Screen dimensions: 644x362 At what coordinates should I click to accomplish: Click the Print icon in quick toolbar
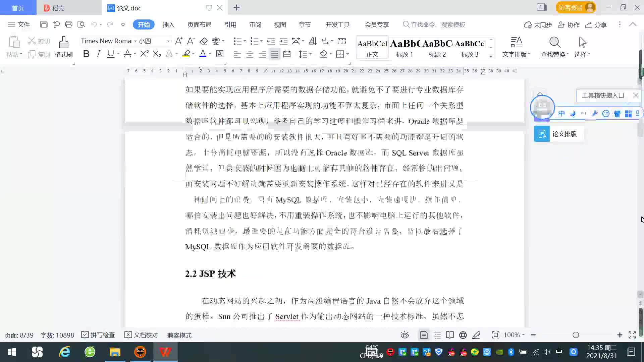[x=69, y=24]
